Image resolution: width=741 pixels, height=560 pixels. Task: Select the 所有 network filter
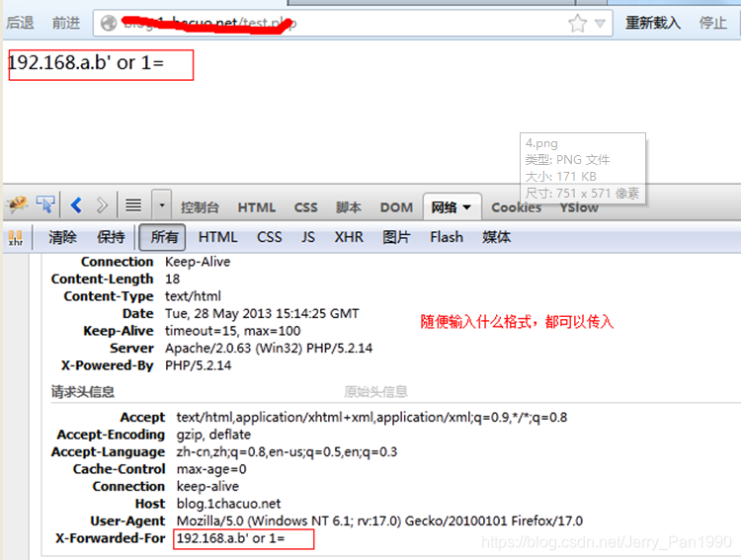point(163,237)
